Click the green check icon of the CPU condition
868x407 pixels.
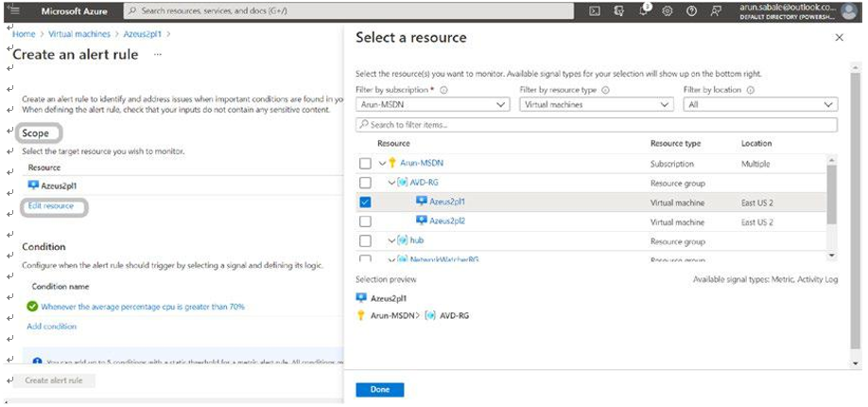click(33, 306)
